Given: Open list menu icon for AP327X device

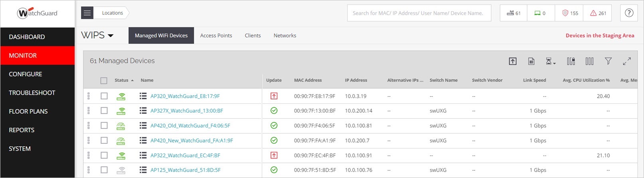Looking at the screenshot, I should coord(143,111).
